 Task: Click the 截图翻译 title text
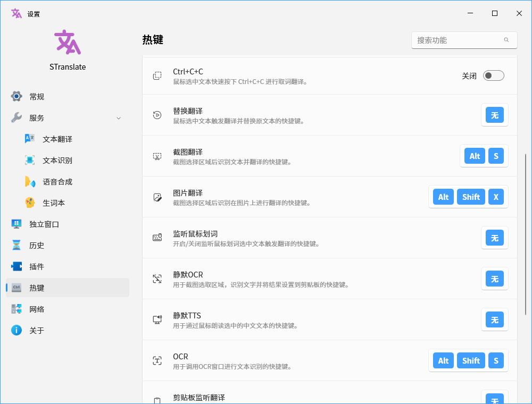point(188,152)
